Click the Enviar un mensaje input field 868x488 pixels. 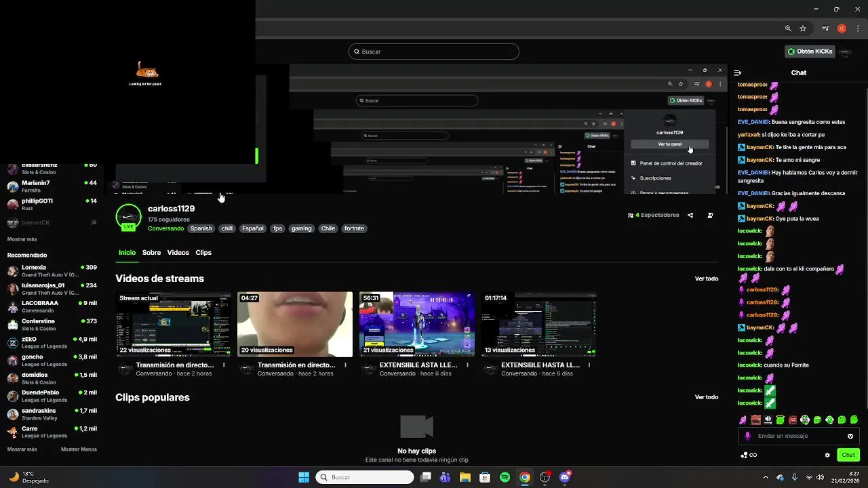click(x=798, y=436)
